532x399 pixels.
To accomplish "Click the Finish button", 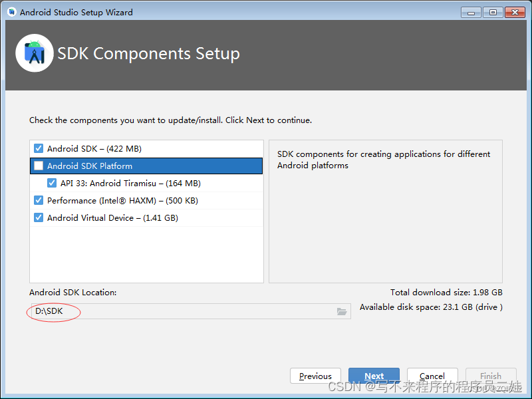I will click(491, 376).
